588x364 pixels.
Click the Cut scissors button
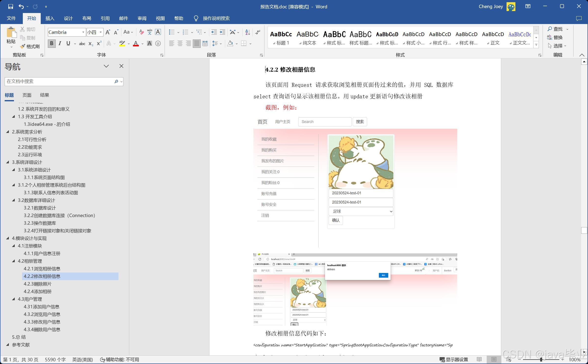[x=27, y=29]
